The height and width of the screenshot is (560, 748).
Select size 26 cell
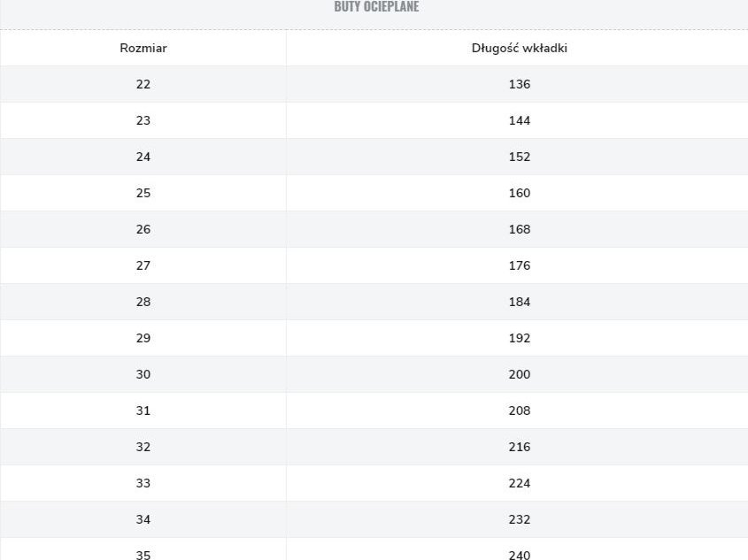(x=143, y=229)
